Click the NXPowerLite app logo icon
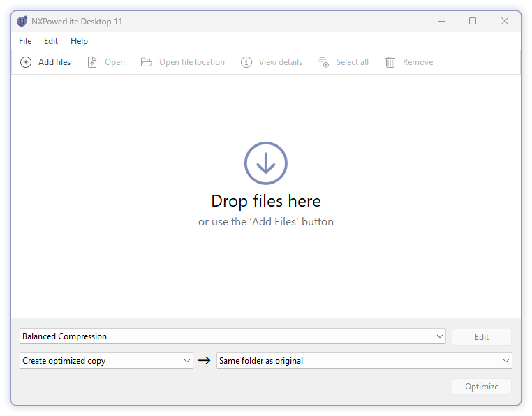This screenshot has height=416, width=532. coord(22,22)
